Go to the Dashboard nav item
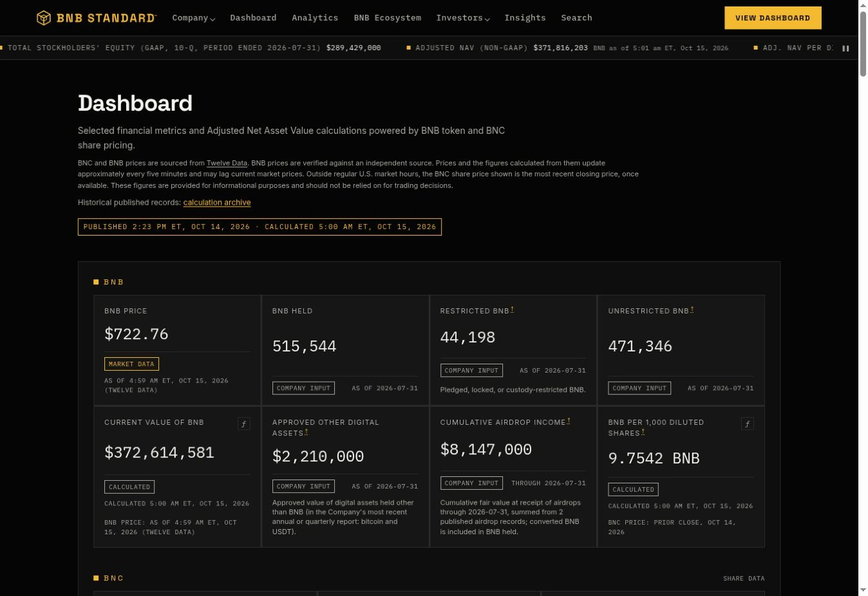 253,18
